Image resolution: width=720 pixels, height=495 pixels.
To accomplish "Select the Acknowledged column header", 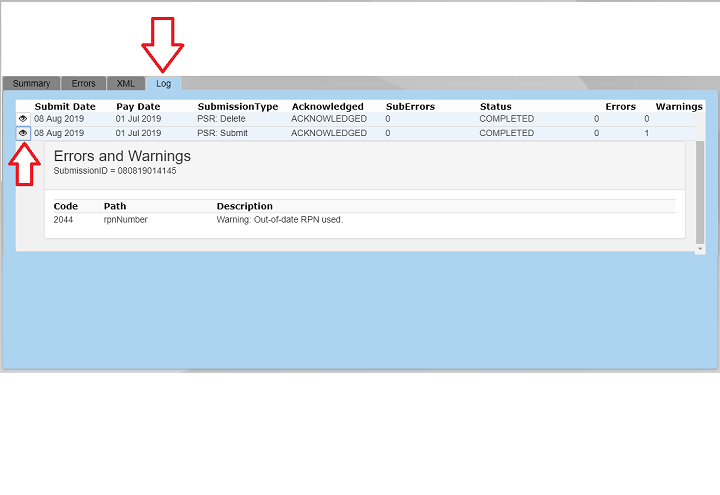I will (x=328, y=106).
